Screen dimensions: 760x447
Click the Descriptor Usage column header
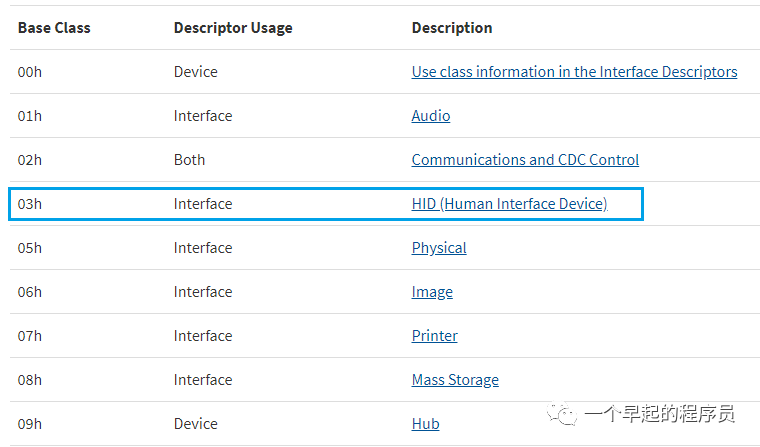(x=233, y=28)
